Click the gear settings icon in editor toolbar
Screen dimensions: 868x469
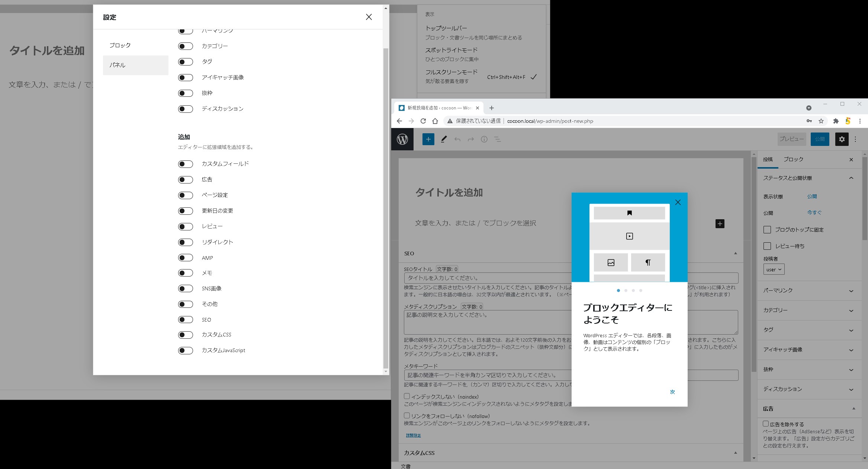pos(842,139)
